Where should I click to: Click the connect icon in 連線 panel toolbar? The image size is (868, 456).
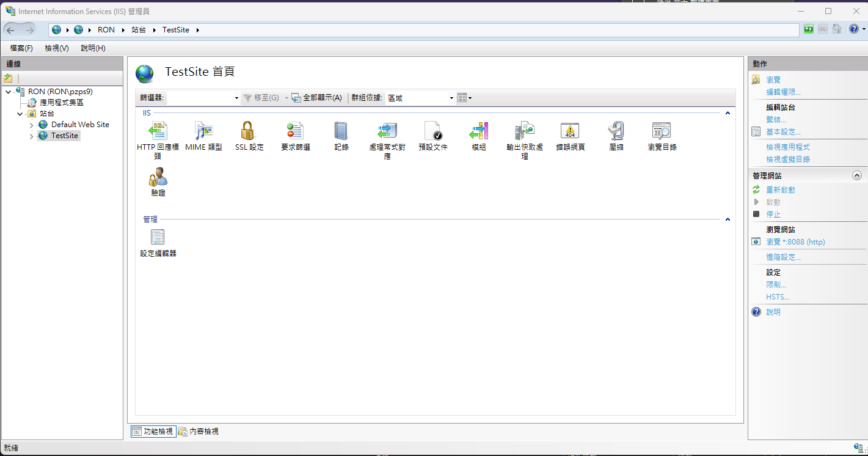click(8, 78)
